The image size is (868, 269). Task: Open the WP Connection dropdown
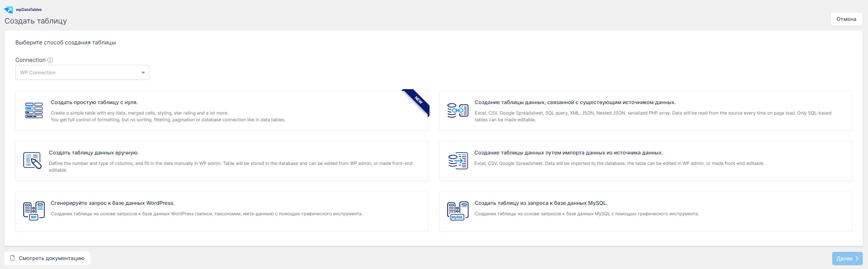pyautogui.click(x=82, y=72)
